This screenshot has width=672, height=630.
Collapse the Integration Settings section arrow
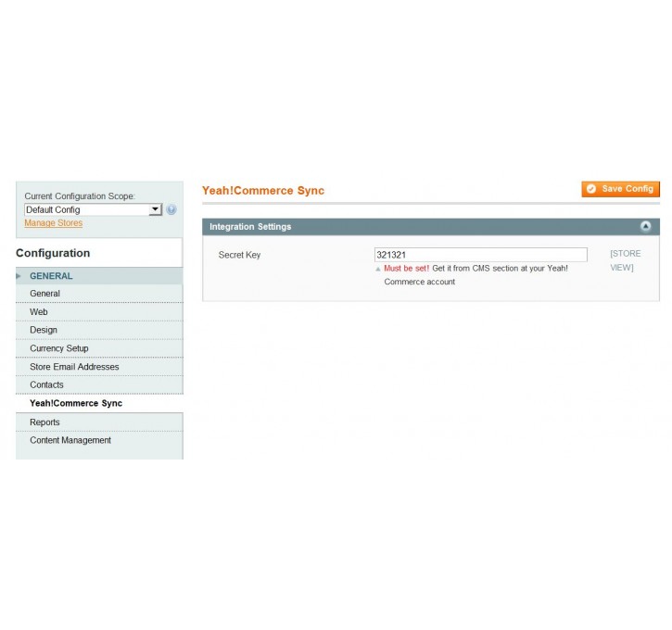click(x=645, y=226)
